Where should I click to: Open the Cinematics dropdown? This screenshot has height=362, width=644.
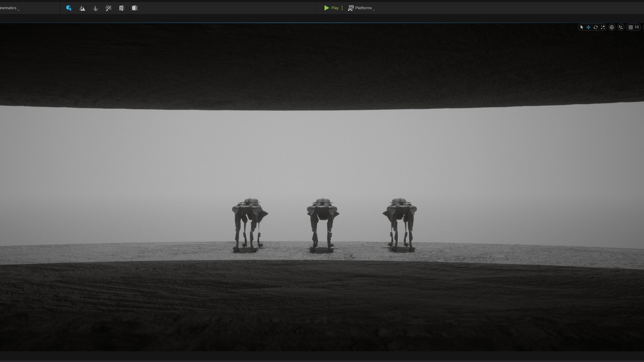tap(9, 8)
